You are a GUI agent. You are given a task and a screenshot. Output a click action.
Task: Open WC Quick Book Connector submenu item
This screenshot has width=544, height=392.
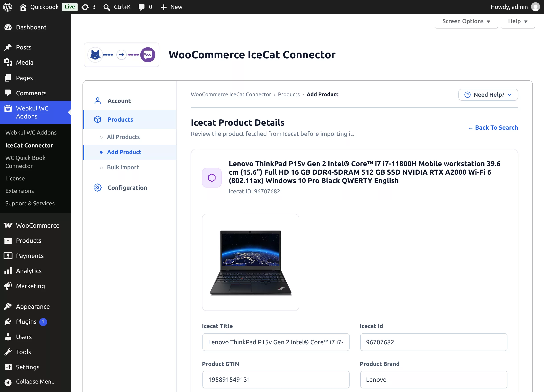pos(25,162)
